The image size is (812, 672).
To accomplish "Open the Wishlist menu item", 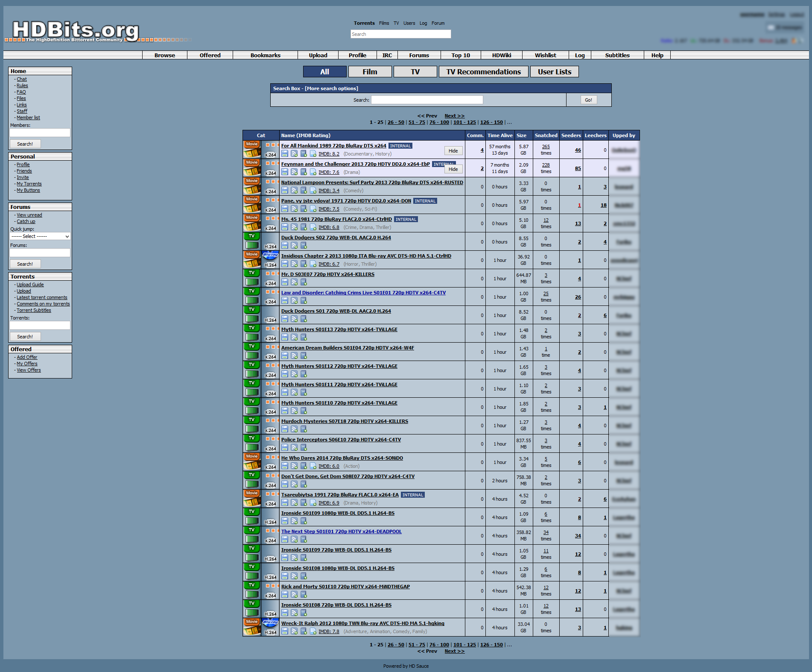I will click(x=545, y=55).
